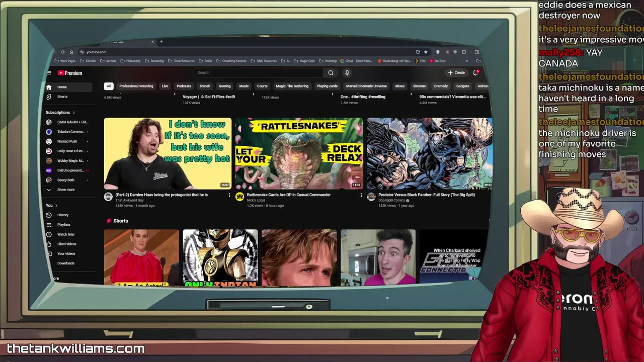This screenshot has width=644, height=362.
Task: Select the All filter chip
Action: click(x=109, y=86)
